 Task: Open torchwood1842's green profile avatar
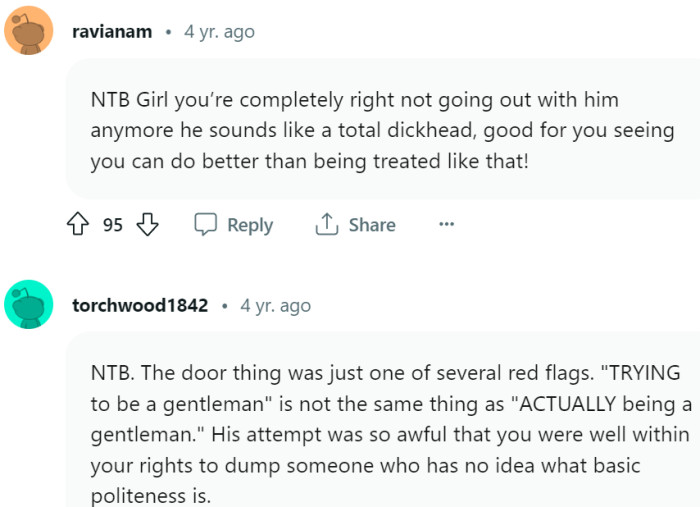pos(29,305)
